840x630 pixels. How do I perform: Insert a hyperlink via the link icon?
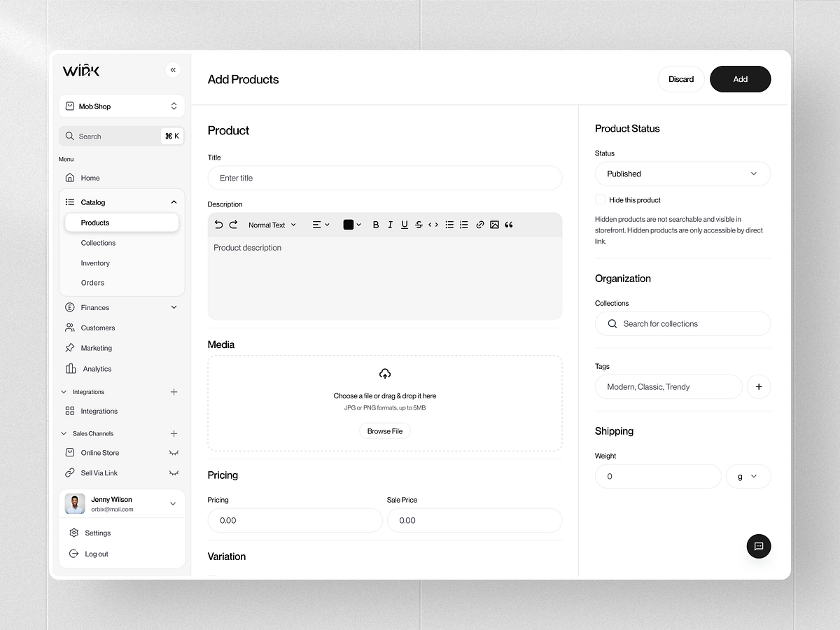(x=479, y=224)
